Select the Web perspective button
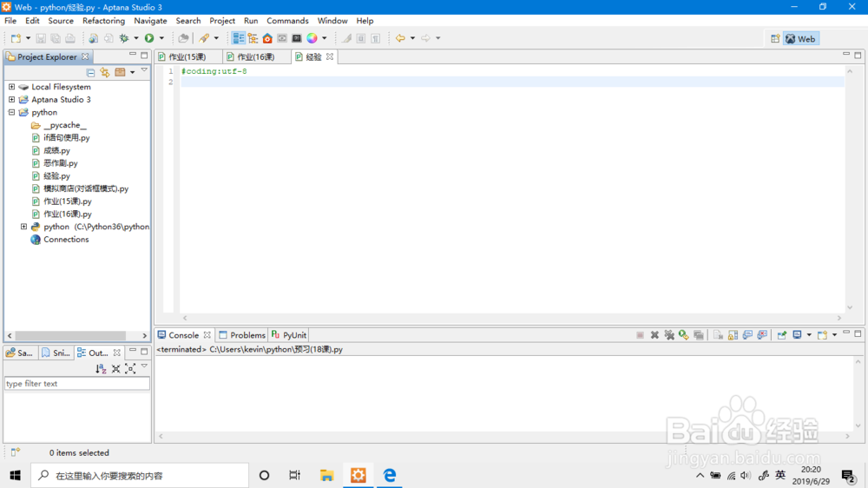 (x=801, y=39)
